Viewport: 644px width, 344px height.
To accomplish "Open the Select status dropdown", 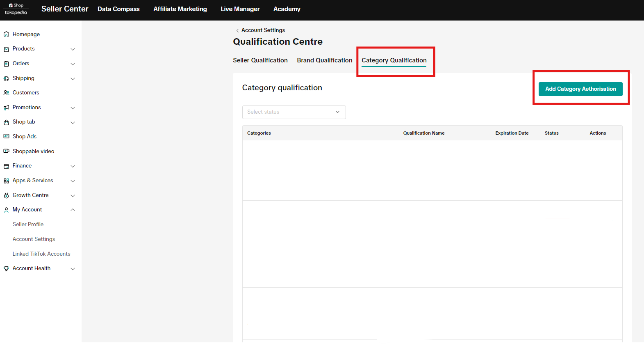I will click(x=294, y=112).
